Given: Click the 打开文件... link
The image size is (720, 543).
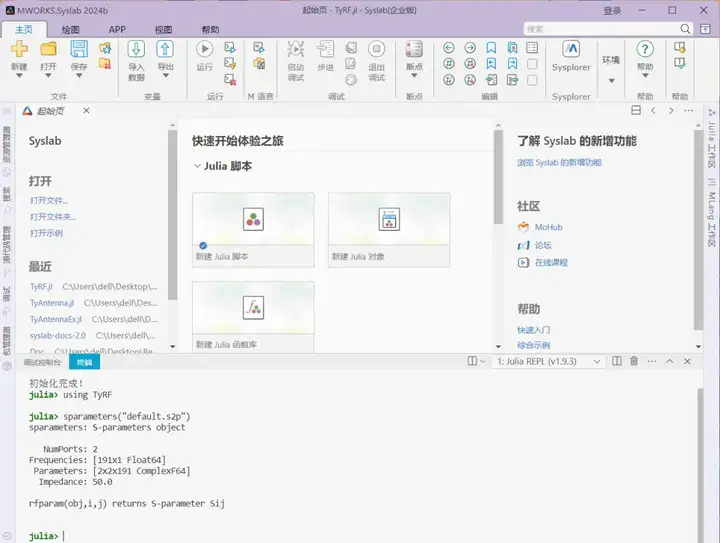Looking at the screenshot, I should click(x=49, y=200).
